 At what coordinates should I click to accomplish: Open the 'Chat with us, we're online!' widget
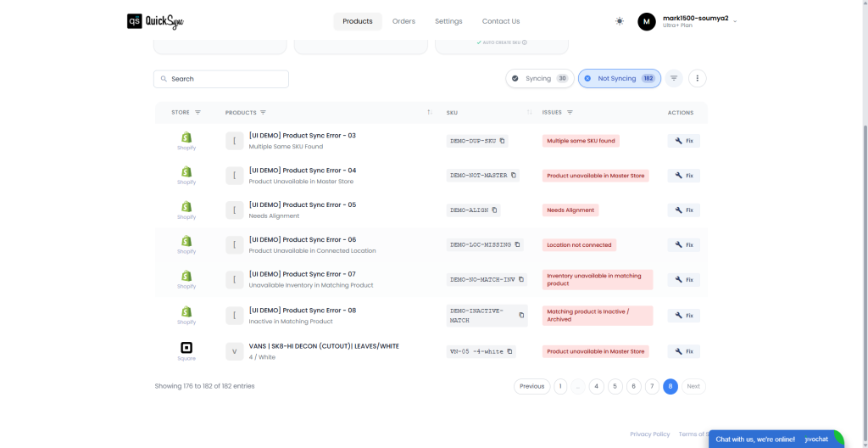click(x=776, y=439)
